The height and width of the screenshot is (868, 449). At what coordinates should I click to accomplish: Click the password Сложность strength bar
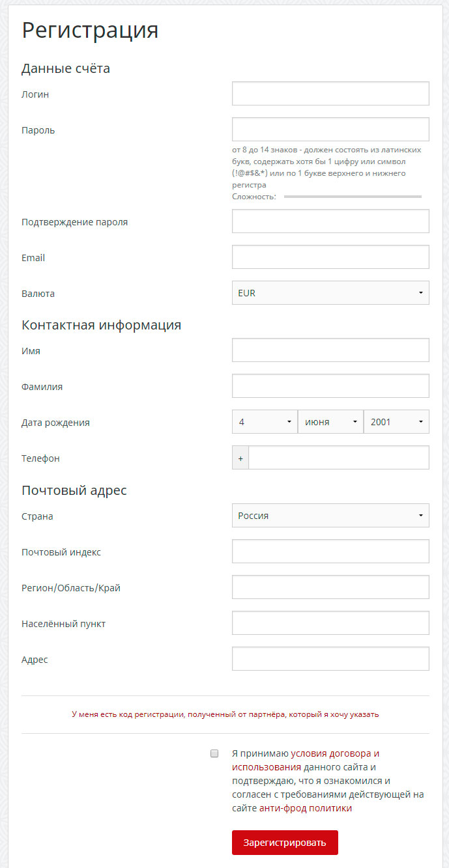tap(353, 197)
